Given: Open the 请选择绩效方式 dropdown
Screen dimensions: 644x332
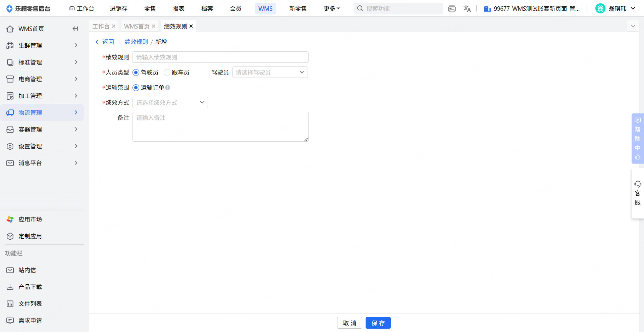Looking at the screenshot, I should pyautogui.click(x=170, y=102).
